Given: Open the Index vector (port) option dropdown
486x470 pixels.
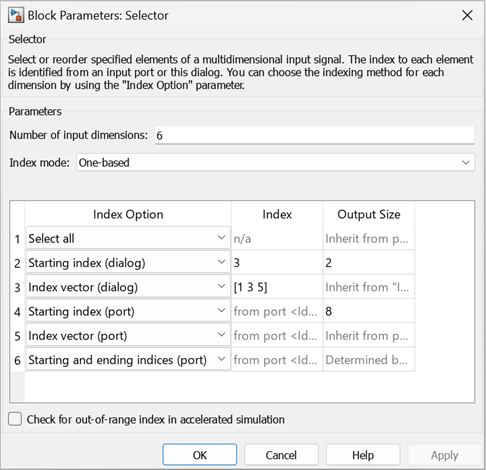Looking at the screenshot, I should [x=128, y=335].
